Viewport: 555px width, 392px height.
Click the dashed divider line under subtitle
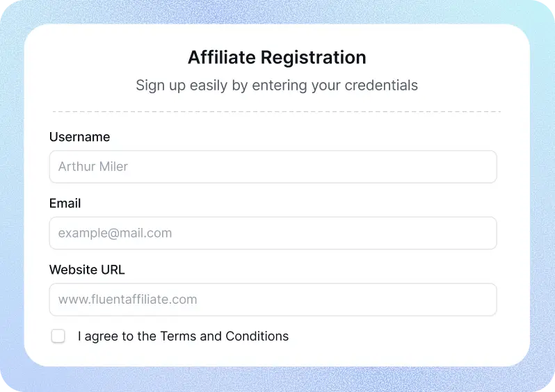pos(277,111)
